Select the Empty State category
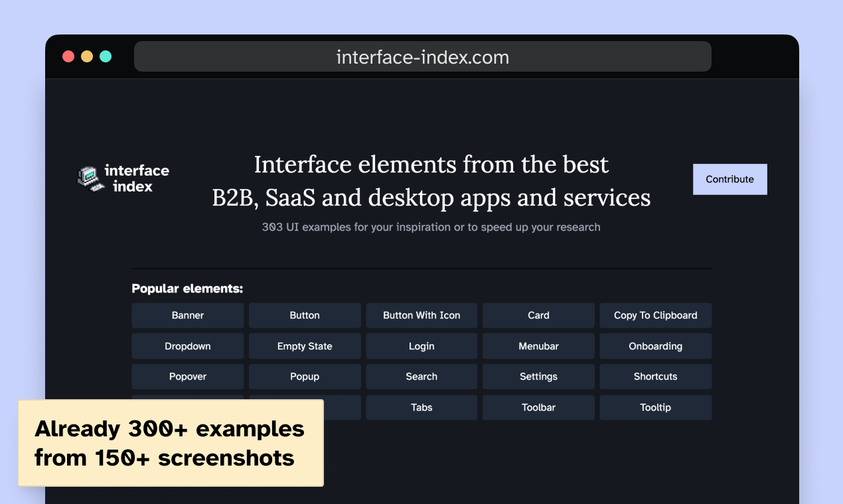 (x=305, y=346)
